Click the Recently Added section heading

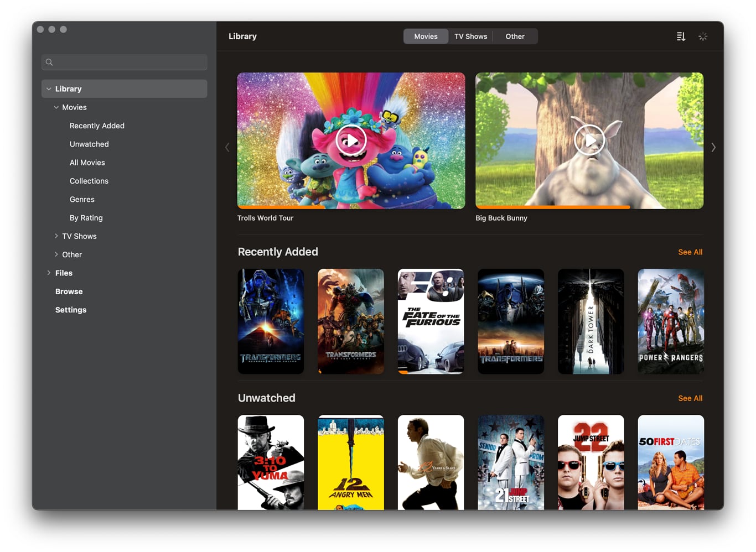point(278,252)
